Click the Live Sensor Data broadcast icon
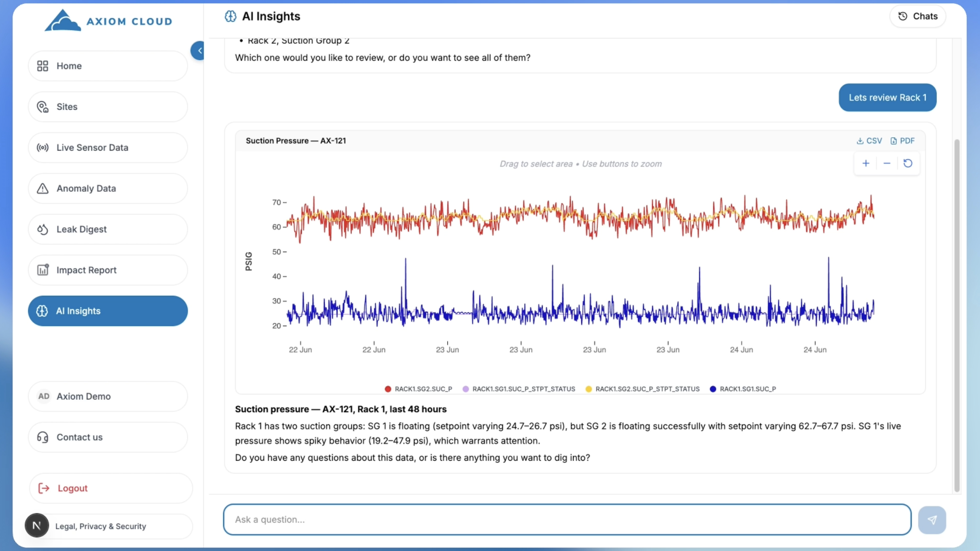 (x=42, y=147)
